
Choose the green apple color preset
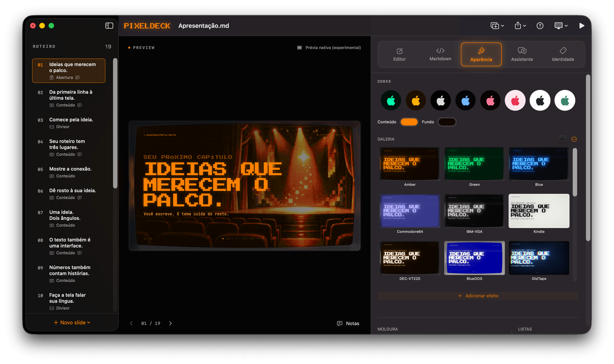click(x=391, y=101)
